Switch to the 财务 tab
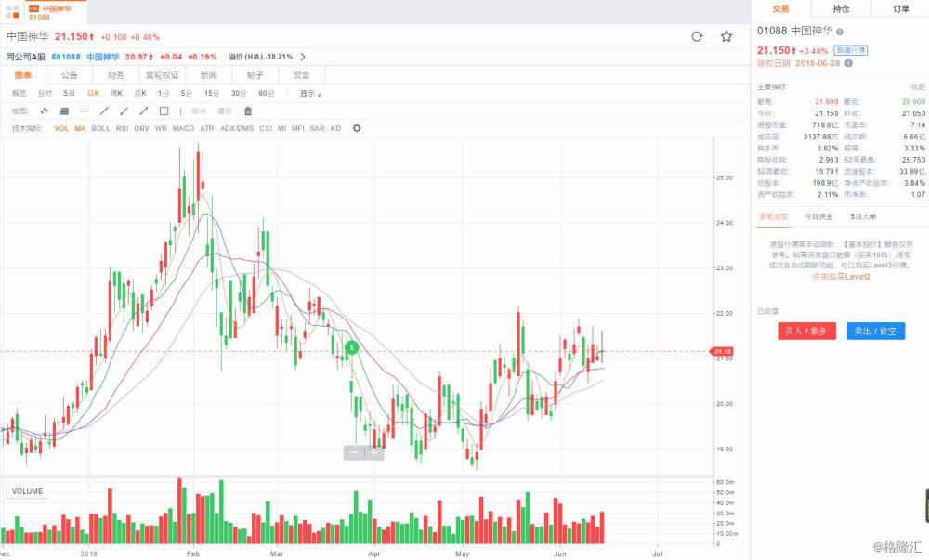This screenshot has width=929, height=560. 115,74
